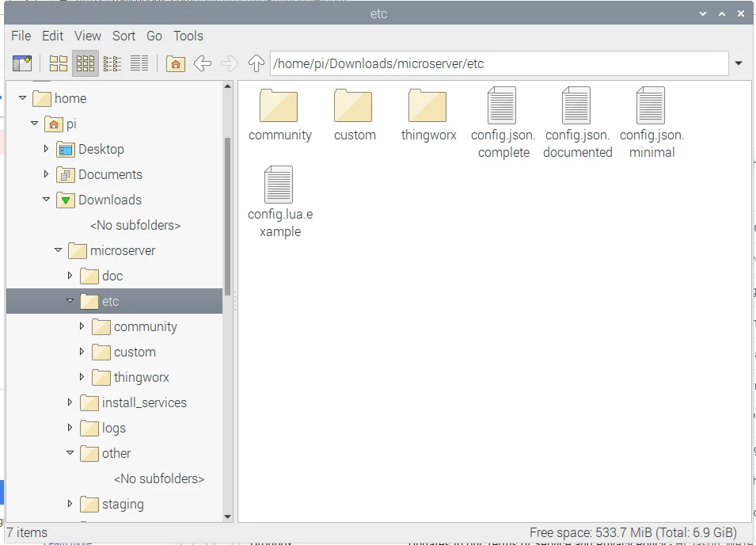Collapse the other tree node

70,453
